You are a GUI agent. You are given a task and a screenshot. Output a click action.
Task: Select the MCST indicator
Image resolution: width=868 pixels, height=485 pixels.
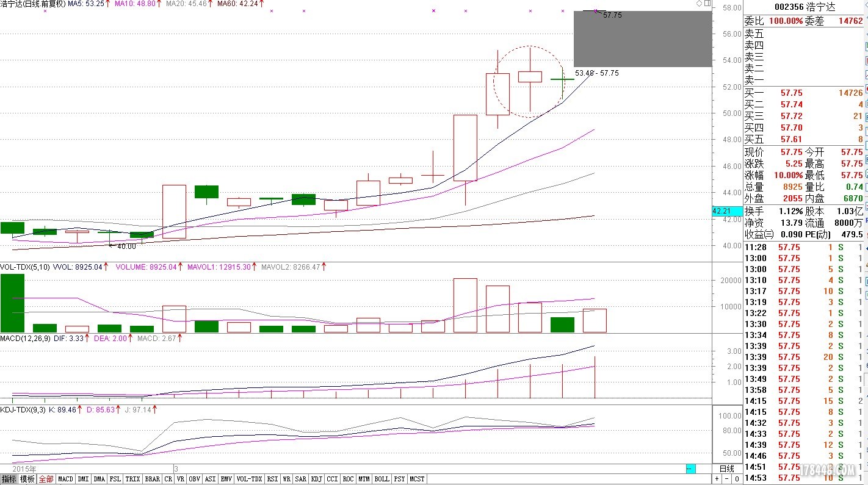pyautogui.click(x=418, y=480)
